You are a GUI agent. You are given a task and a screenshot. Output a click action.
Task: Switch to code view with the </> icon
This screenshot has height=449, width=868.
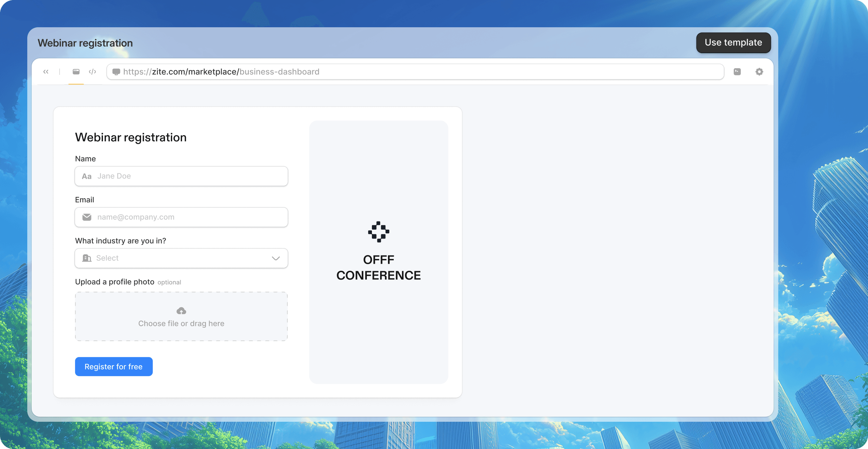[92, 72]
